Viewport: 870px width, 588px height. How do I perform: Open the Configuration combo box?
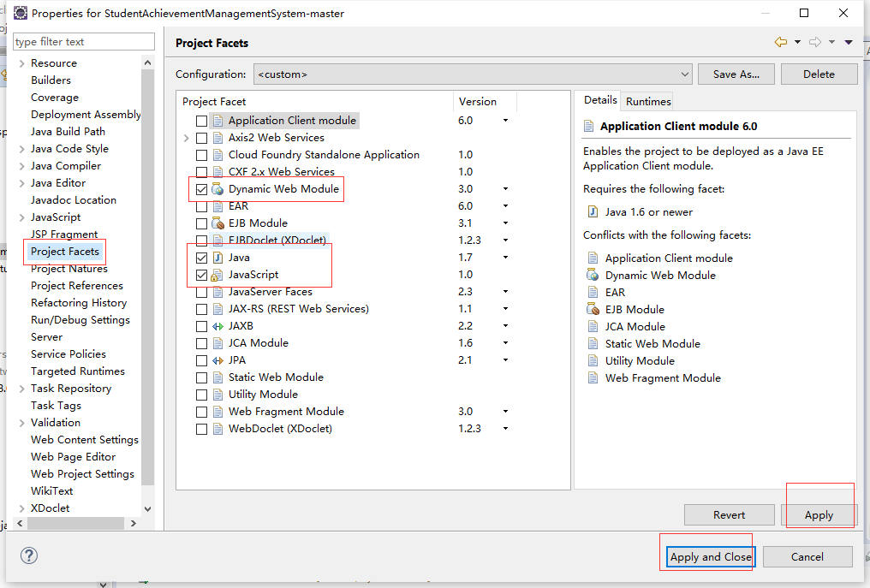[473, 74]
